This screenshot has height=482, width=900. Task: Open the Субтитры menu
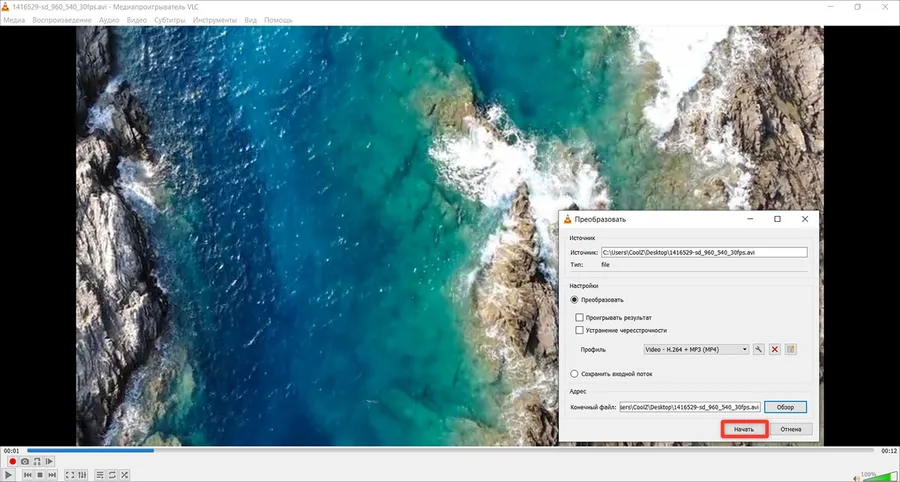click(x=169, y=20)
